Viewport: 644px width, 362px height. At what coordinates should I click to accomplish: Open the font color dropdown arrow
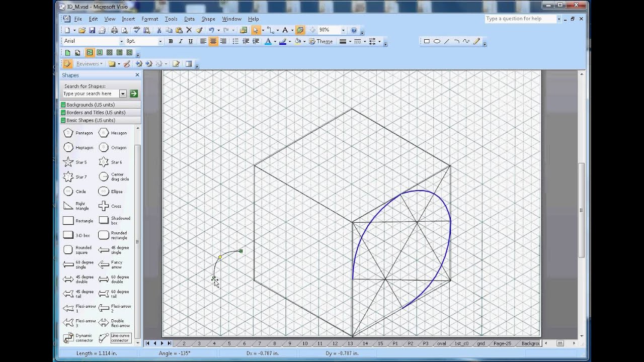click(x=275, y=41)
